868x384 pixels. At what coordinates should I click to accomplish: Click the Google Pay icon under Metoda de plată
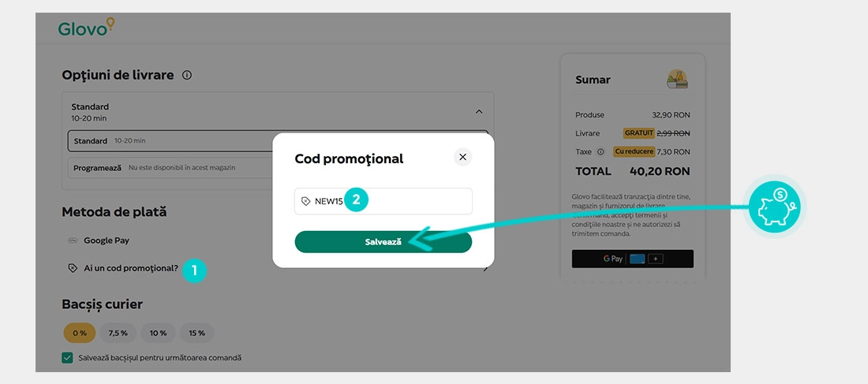[x=72, y=240]
